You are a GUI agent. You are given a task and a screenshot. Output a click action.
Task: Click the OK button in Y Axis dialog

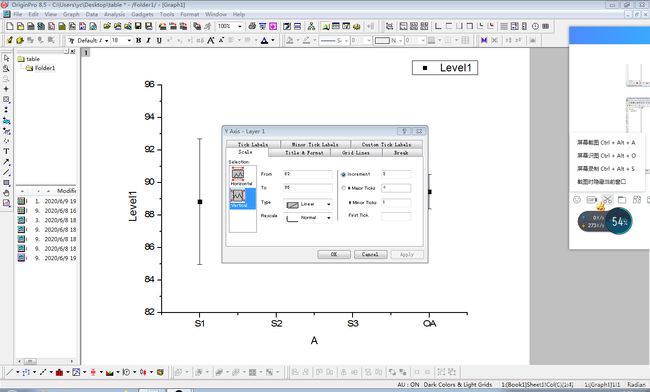334,254
